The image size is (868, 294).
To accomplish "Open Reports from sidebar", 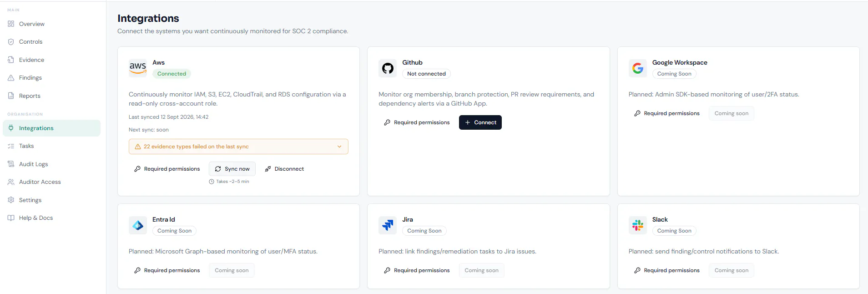I will (x=52, y=96).
